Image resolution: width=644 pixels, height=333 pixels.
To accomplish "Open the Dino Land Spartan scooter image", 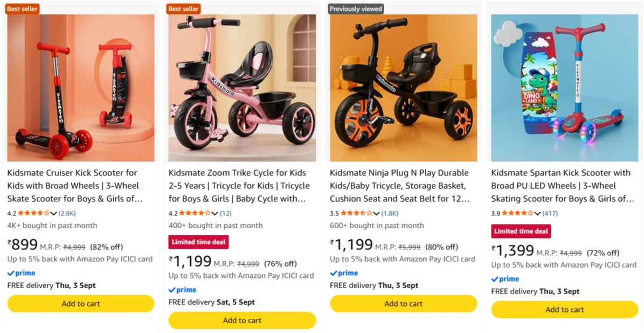I will [565, 88].
